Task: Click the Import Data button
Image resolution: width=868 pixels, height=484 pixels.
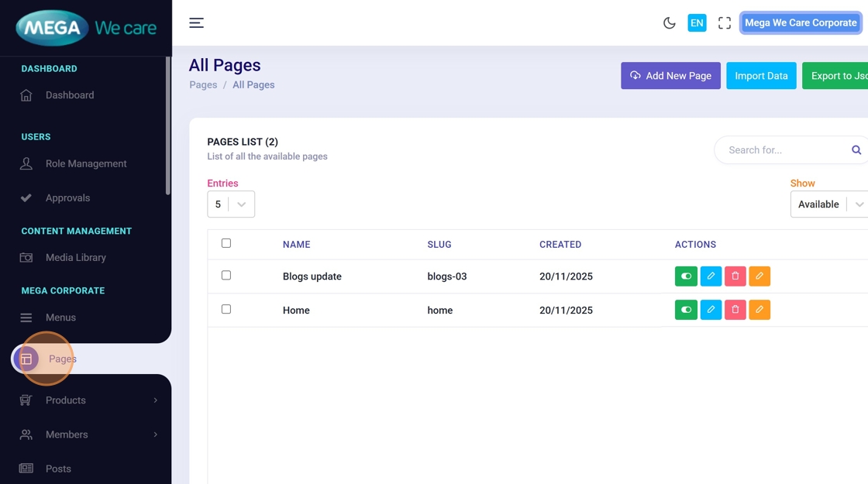Action: coord(761,76)
